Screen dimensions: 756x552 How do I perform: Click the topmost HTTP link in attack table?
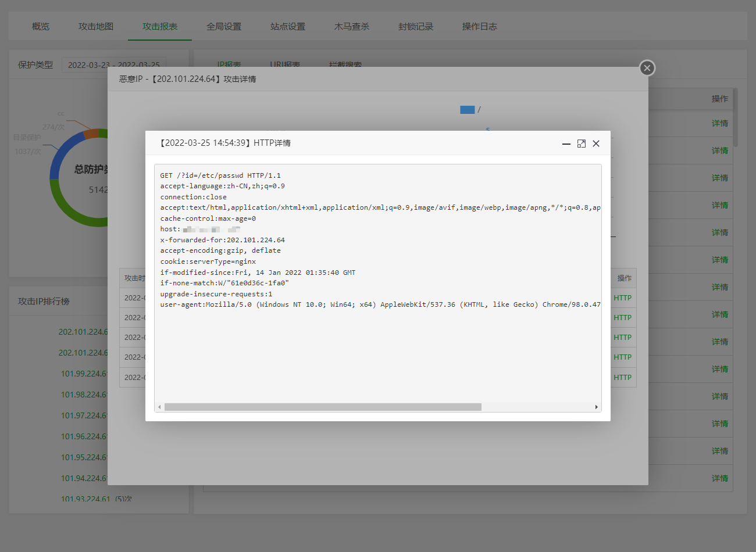pyautogui.click(x=622, y=298)
